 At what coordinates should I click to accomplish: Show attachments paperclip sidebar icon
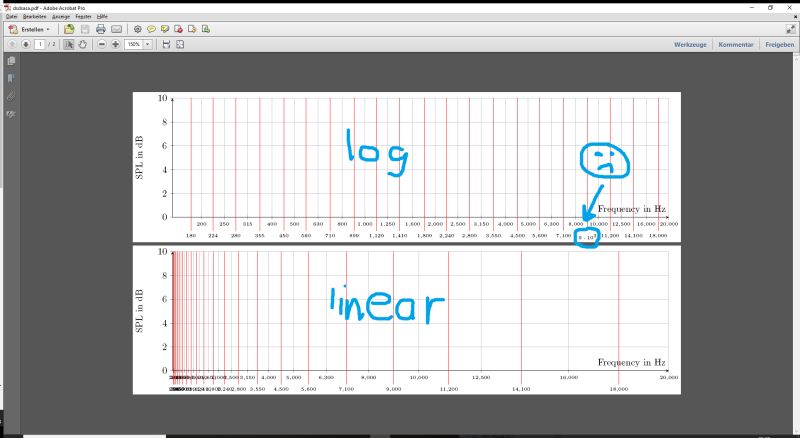[x=11, y=96]
